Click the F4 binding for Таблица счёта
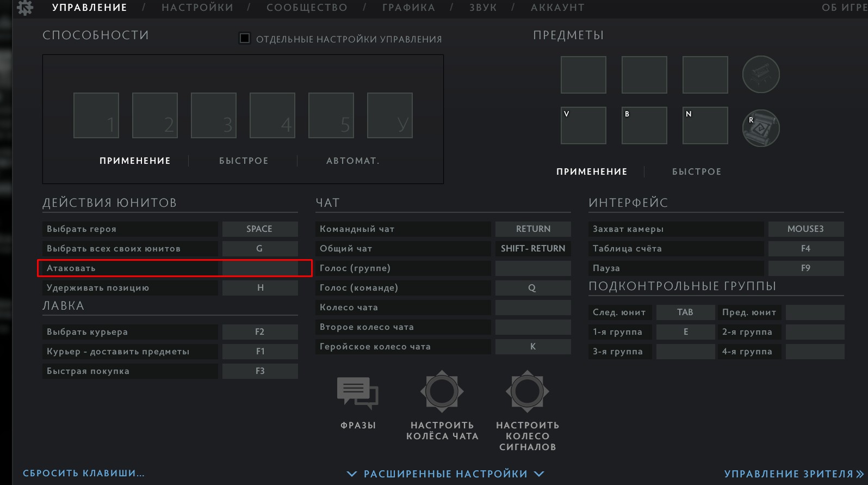The height and width of the screenshot is (485, 868). pos(806,248)
